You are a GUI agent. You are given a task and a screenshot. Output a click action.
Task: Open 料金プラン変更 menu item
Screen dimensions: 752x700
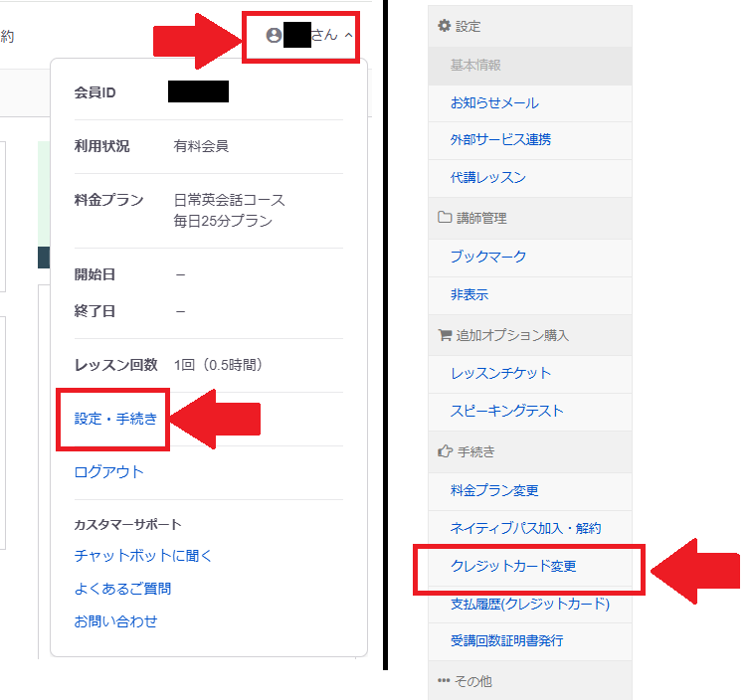[x=494, y=491]
